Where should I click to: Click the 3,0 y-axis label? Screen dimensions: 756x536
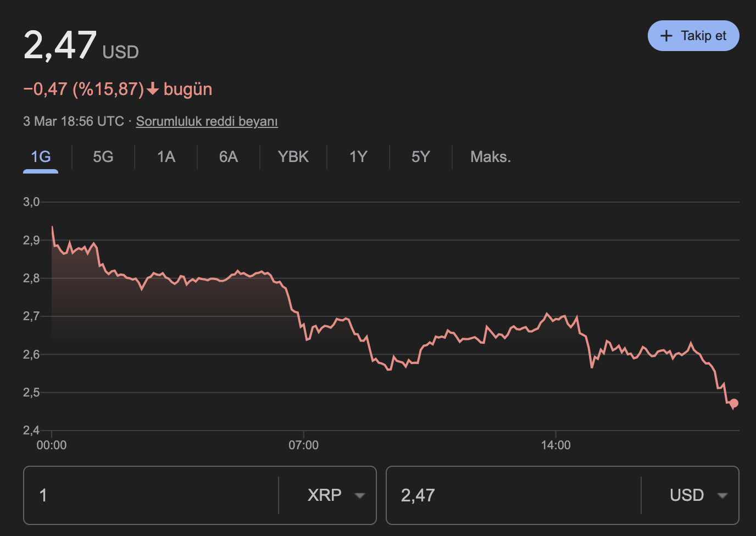(x=31, y=202)
